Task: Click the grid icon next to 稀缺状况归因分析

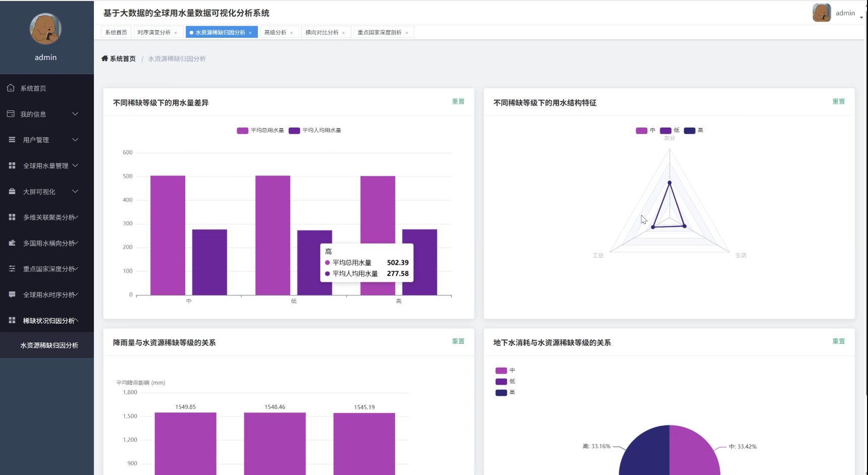Action: [12, 320]
